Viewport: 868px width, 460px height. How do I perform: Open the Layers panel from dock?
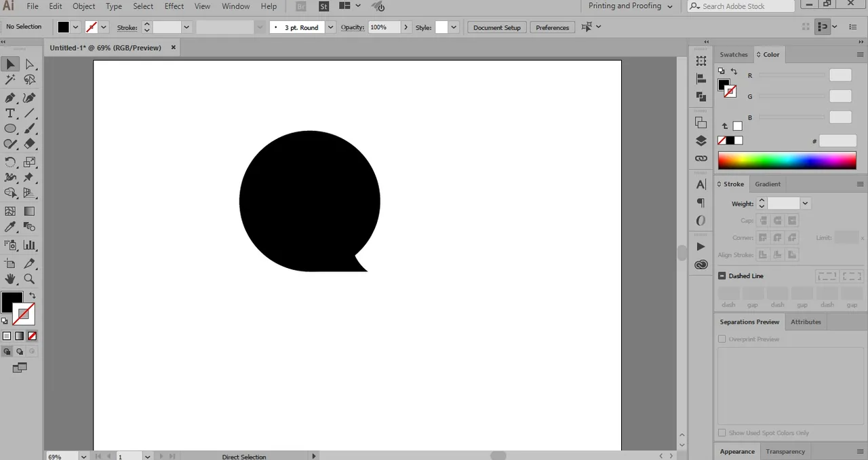[x=701, y=140]
